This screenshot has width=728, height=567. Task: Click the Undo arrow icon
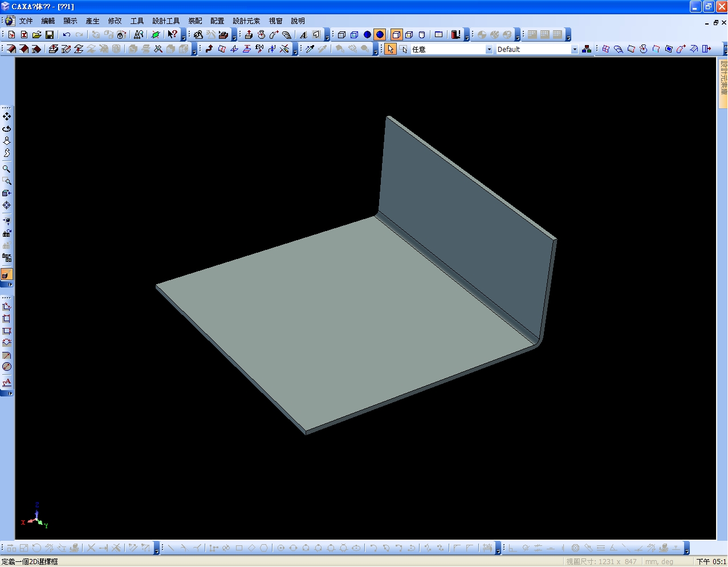[67, 35]
